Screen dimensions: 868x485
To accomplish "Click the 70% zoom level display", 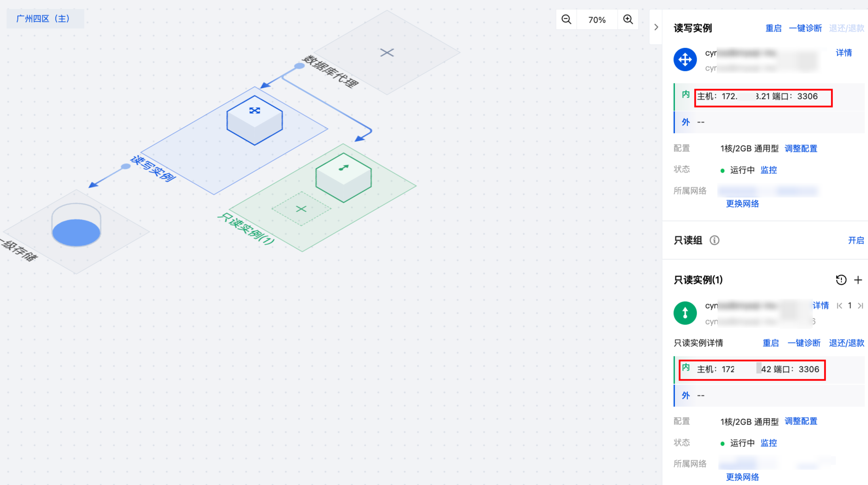I will coord(597,20).
